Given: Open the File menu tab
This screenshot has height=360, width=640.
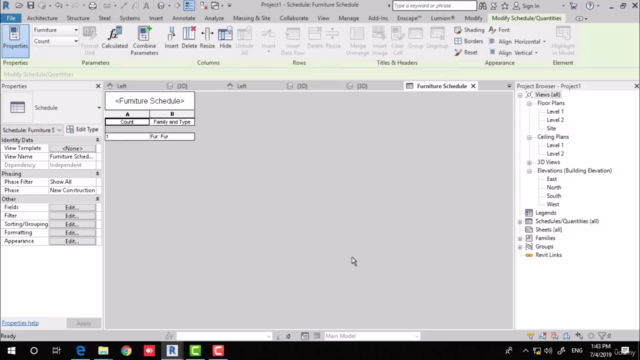Looking at the screenshot, I should [11, 18].
